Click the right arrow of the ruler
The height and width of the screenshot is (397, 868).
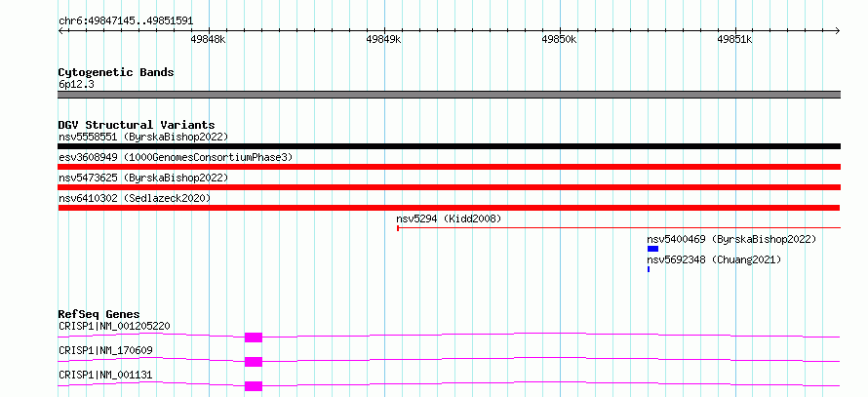838,30
